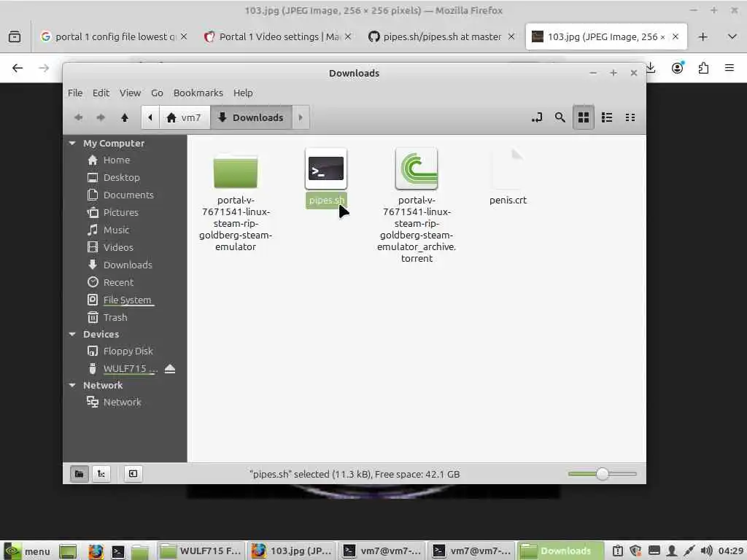Screen dimensions: 747x560
Task: Switch to list view
Action: click(607, 117)
